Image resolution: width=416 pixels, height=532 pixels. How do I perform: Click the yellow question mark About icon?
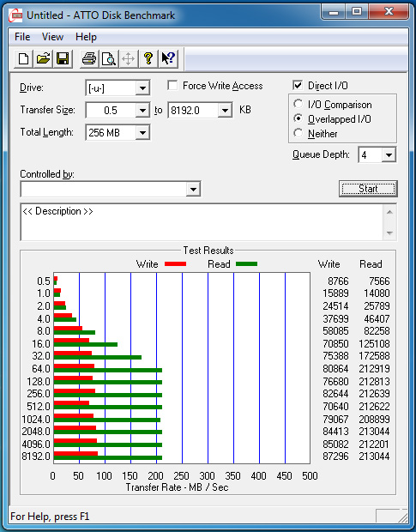[x=148, y=58]
